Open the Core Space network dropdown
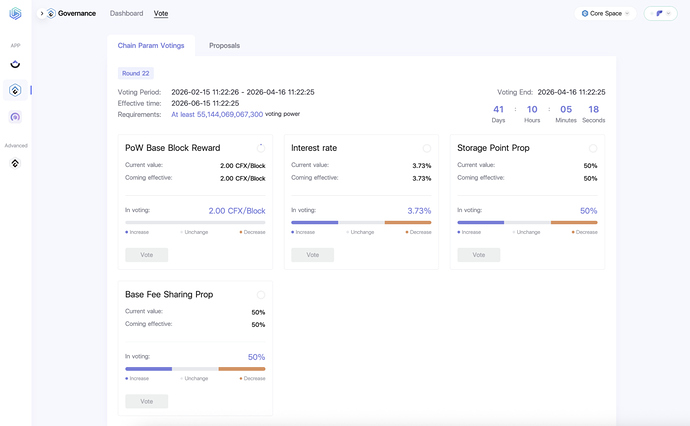 (x=606, y=14)
